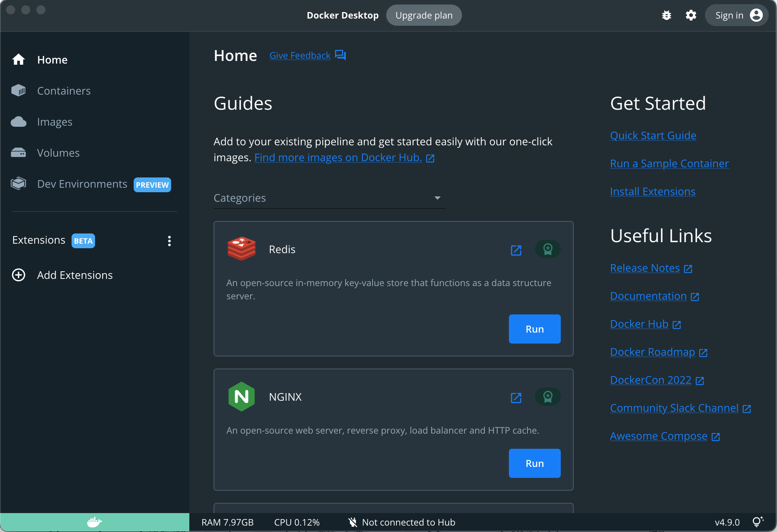Screen dimensions: 777x532
Task: Click the Redis official image badge
Action: (548, 249)
